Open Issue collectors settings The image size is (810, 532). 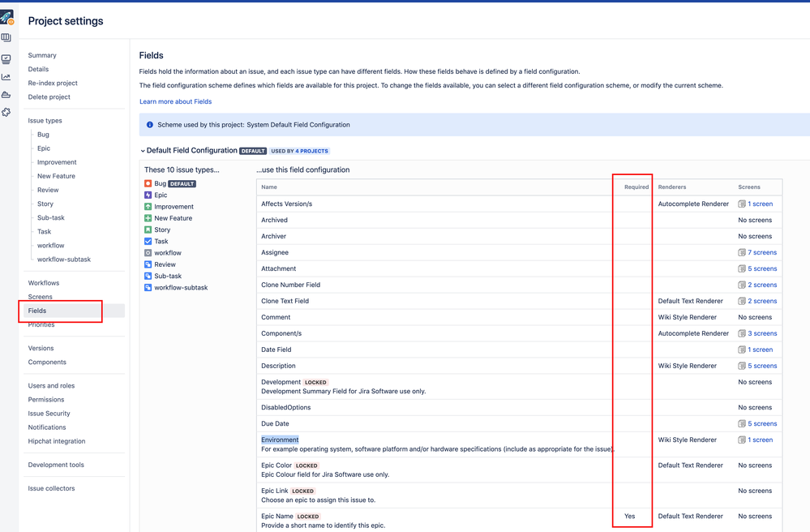coord(51,489)
